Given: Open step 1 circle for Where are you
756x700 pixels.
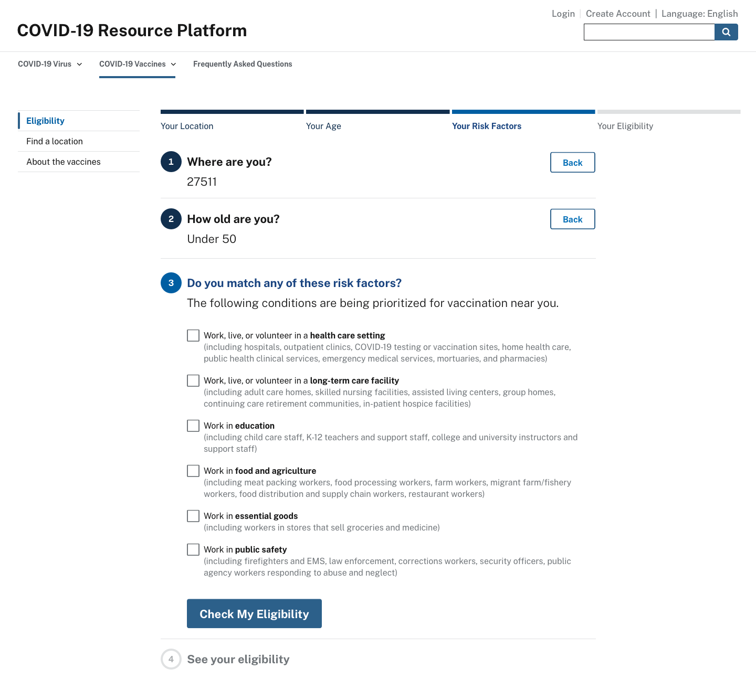Looking at the screenshot, I should click(x=171, y=162).
